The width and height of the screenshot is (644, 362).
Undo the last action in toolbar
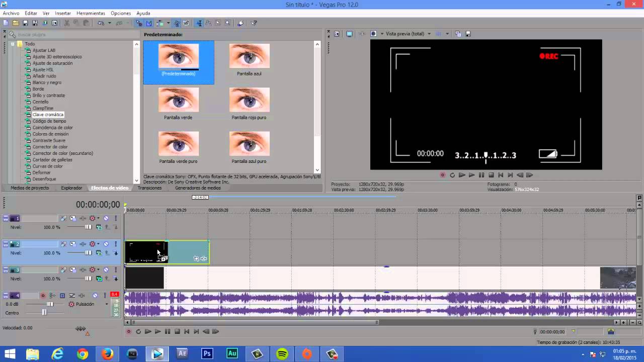pyautogui.click(x=101, y=23)
